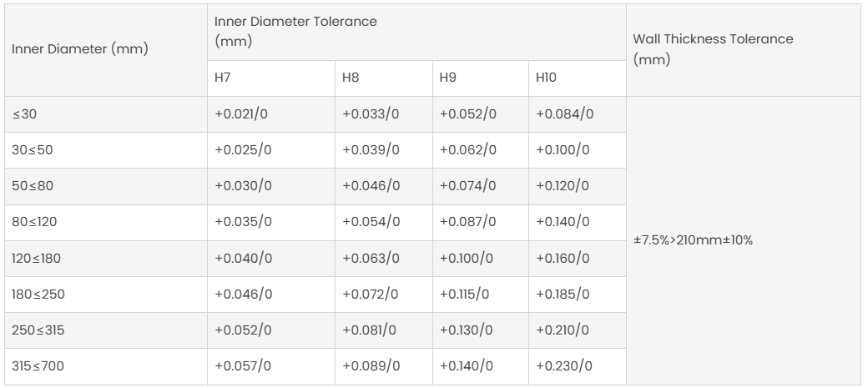Select the H10 column header

[546, 78]
